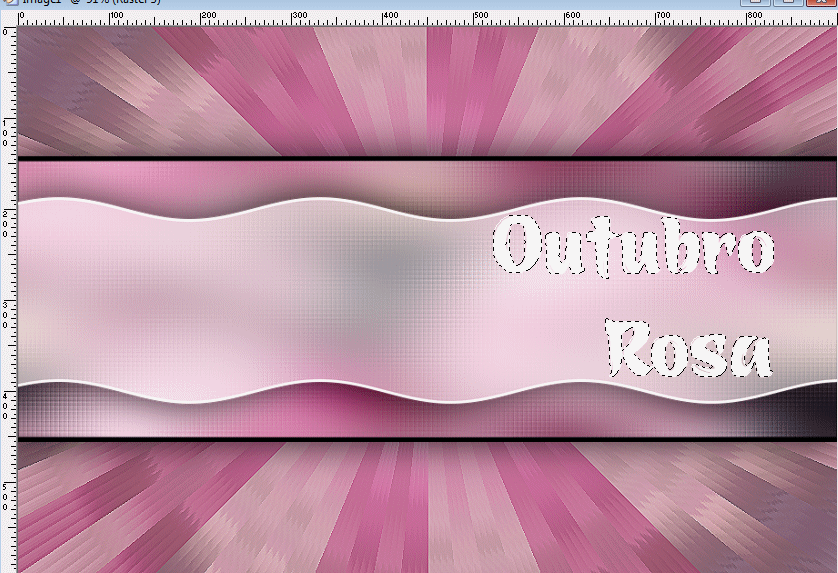Image resolution: width=838 pixels, height=573 pixels.
Task: Click the 300 mark on vertical ruler
Action: [5, 315]
